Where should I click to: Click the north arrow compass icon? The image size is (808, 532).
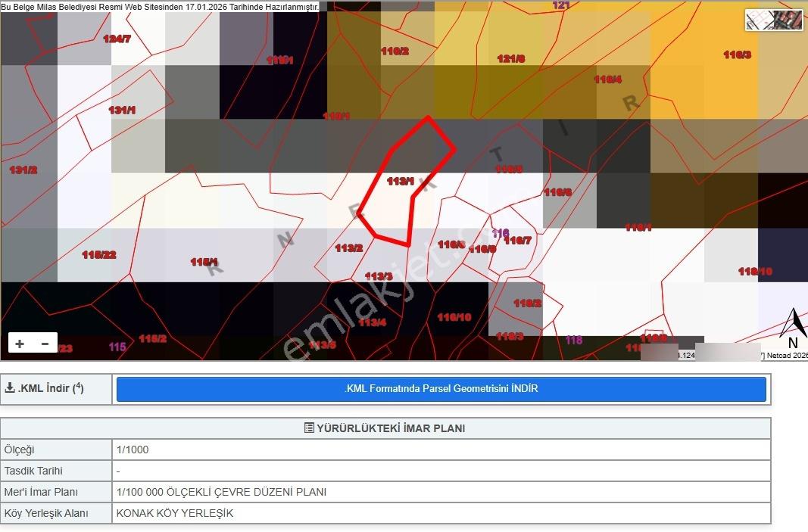coord(794,329)
